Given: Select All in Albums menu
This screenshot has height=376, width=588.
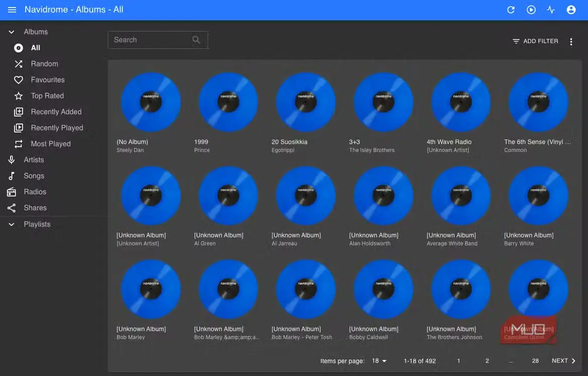Looking at the screenshot, I should 35,48.
